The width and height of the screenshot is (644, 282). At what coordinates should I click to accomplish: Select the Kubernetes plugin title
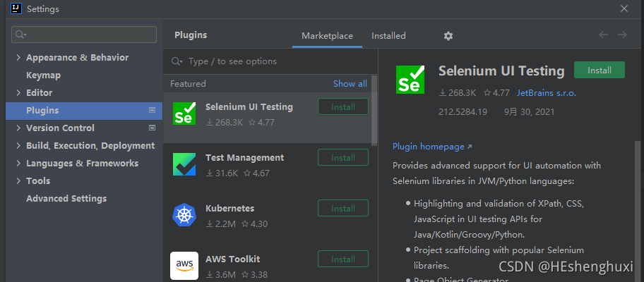click(230, 209)
